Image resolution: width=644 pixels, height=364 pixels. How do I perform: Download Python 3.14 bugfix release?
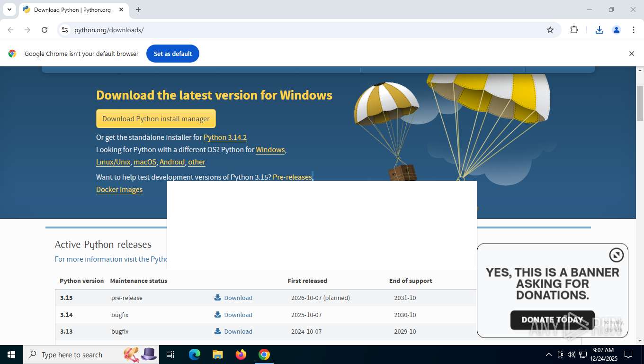click(238, 315)
